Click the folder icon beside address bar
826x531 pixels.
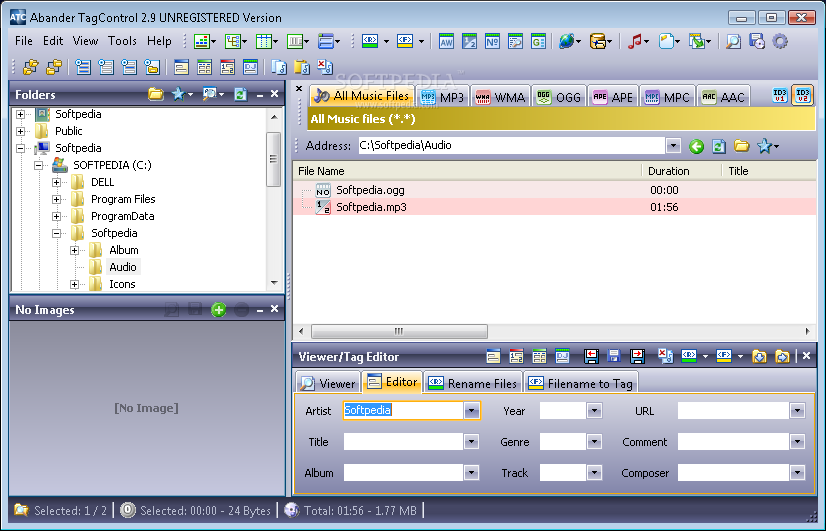click(742, 146)
